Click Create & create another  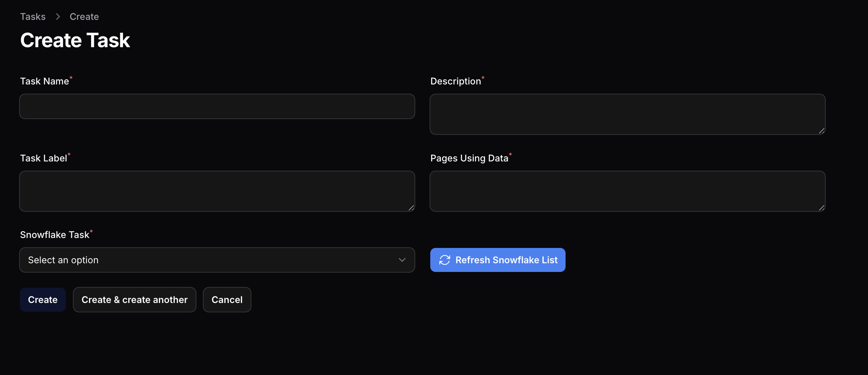tap(134, 299)
